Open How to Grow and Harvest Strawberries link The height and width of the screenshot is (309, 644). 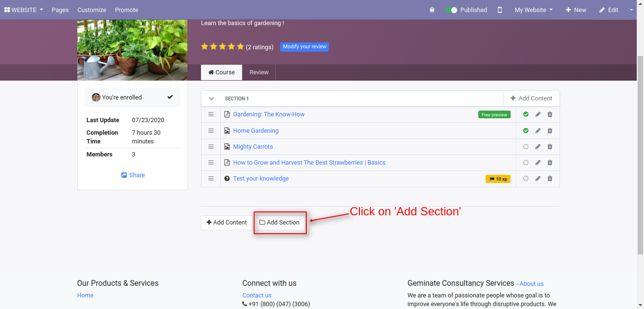tap(309, 163)
